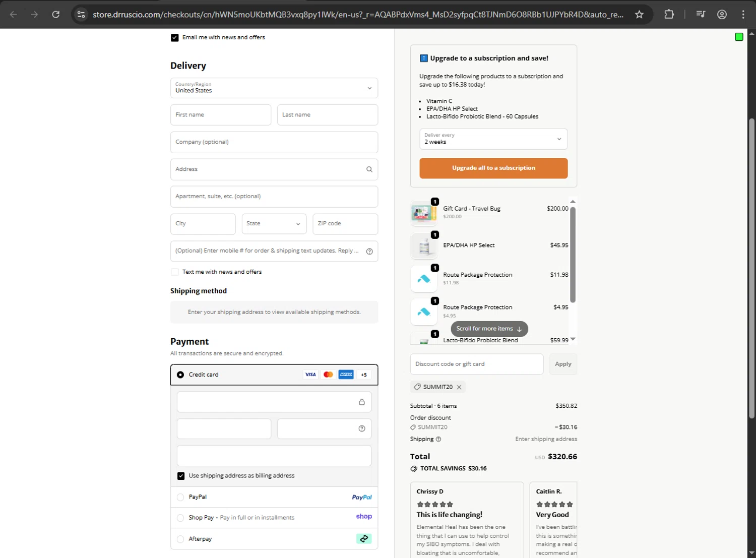Click the cart list scroll-down arrow

pyautogui.click(x=573, y=339)
